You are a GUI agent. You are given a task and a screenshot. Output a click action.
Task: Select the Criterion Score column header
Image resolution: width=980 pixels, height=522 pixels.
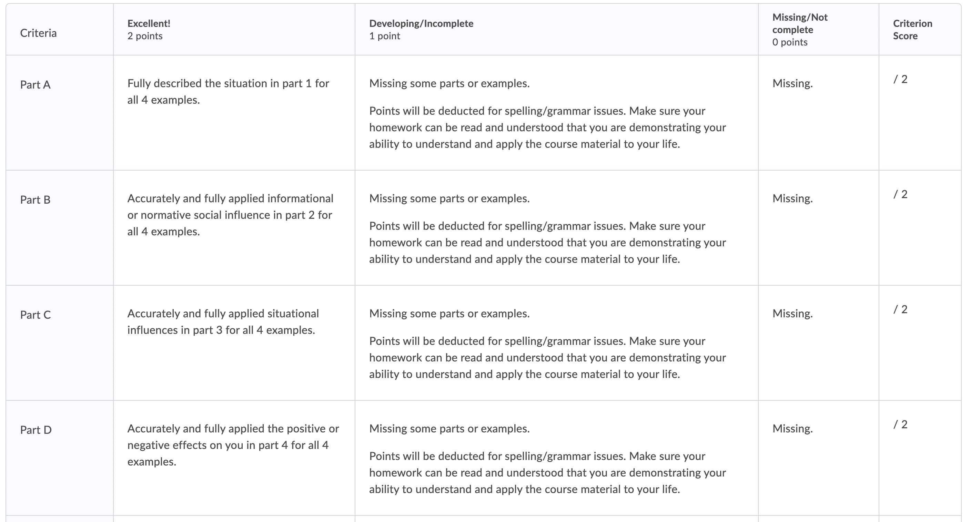tap(920, 30)
